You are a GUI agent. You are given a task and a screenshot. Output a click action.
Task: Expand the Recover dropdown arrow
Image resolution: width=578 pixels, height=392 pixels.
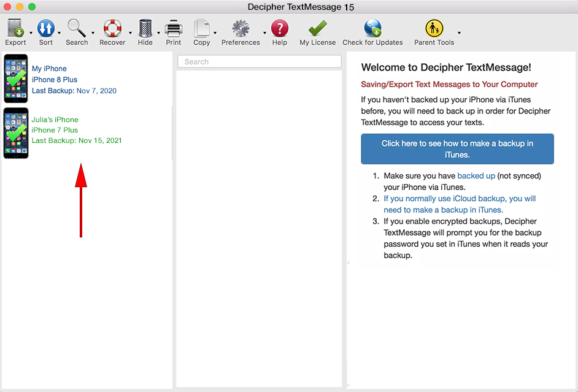[x=130, y=33]
